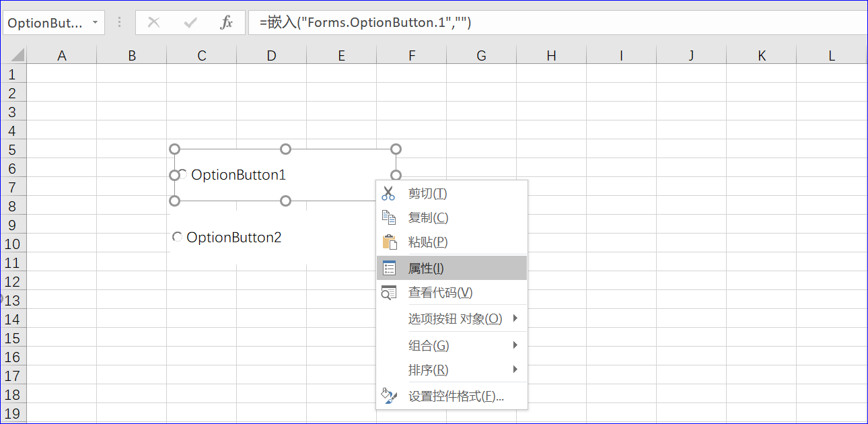This screenshot has height=424, width=868.
Task: Click the Properties list icon beside 属性(I)
Action: [389, 267]
